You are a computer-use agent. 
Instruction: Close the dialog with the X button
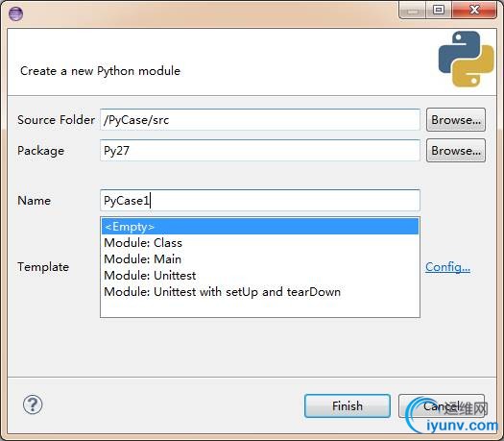[474, 11]
